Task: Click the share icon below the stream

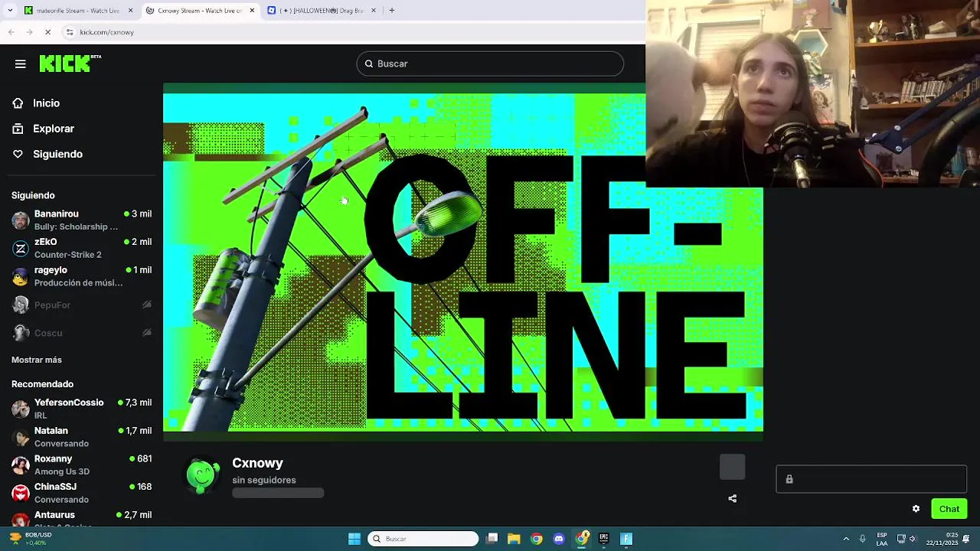Action: pos(733,498)
